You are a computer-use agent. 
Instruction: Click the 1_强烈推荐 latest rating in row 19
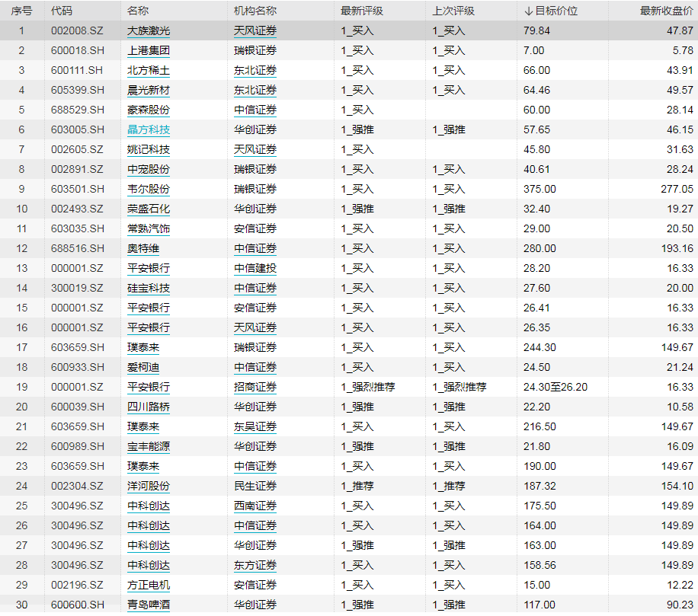coord(368,387)
